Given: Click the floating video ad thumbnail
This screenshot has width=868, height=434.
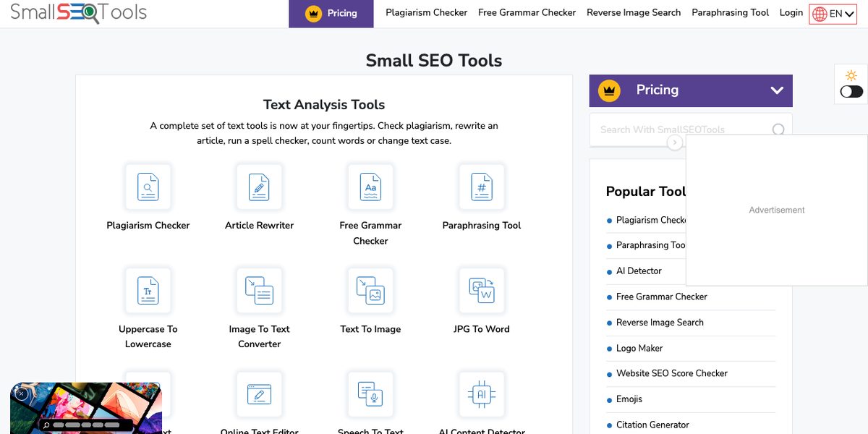Looking at the screenshot, I should point(86,408).
